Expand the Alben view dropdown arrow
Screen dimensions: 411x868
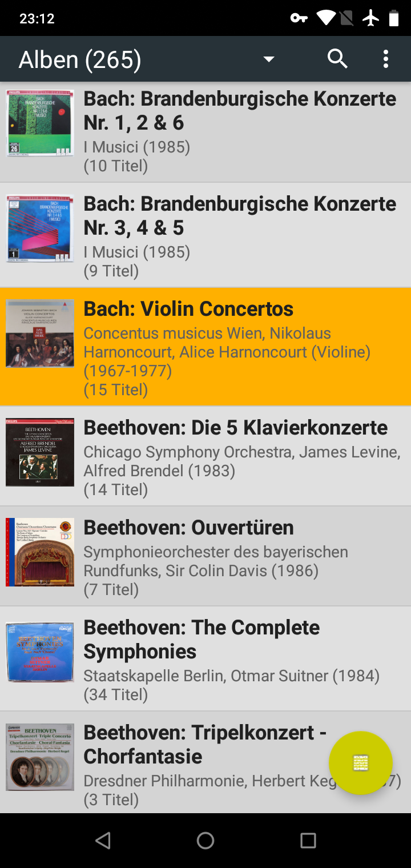(269, 59)
